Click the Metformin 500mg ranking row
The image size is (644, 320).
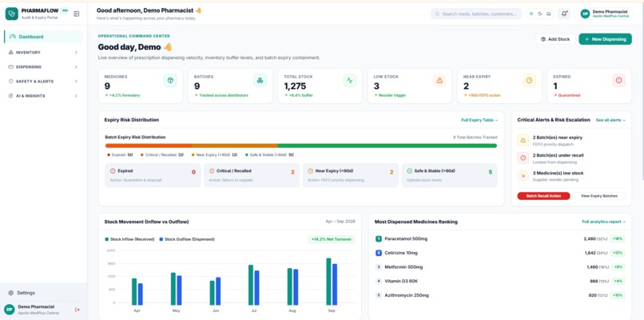(x=500, y=267)
